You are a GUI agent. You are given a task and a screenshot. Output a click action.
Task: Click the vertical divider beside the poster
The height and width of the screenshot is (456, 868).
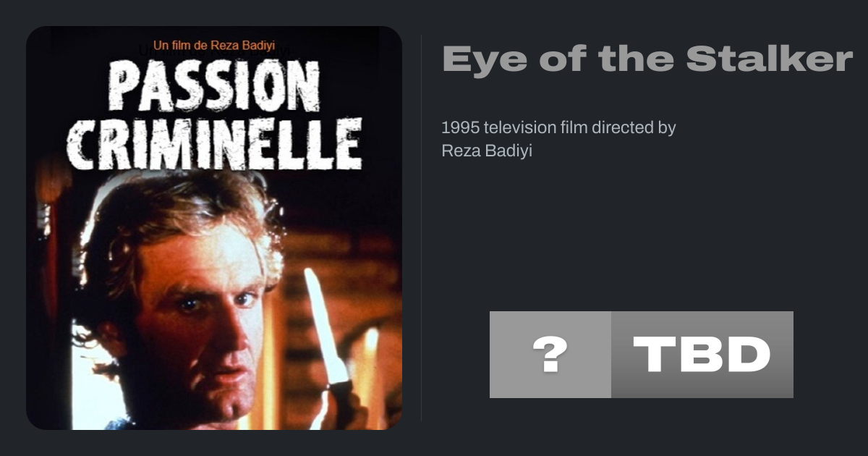pyautogui.click(x=422, y=228)
